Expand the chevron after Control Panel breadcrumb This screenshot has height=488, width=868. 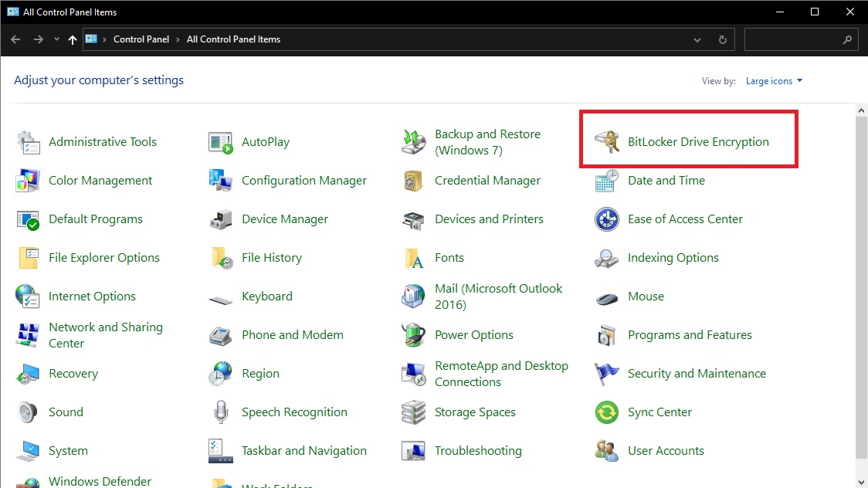(178, 39)
